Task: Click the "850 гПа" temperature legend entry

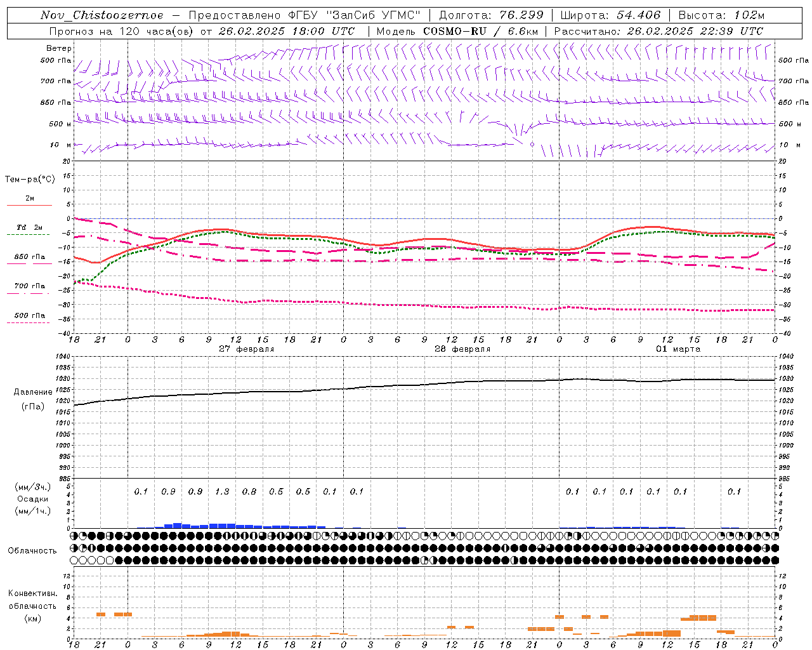Action: [x=30, y=257]
